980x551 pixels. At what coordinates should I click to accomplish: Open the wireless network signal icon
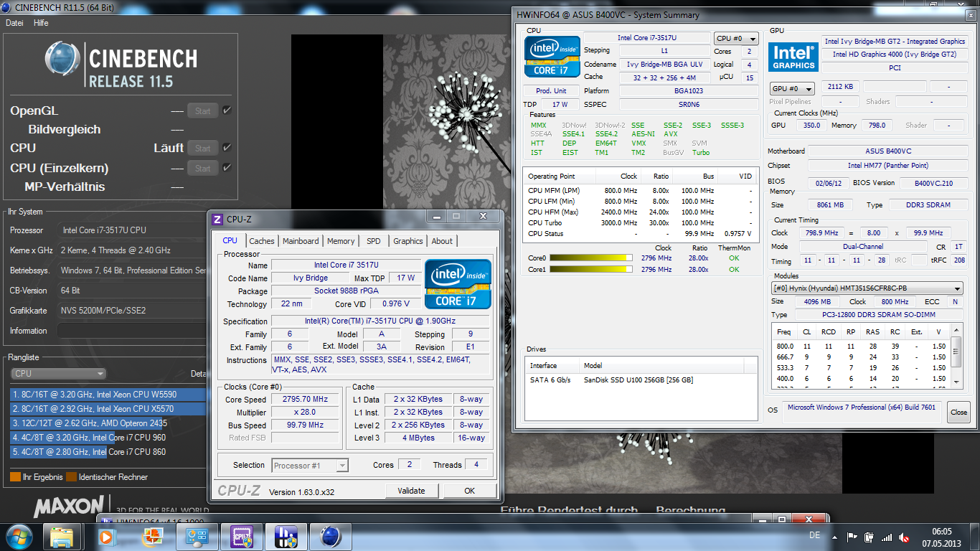click(x=887, y=537)
